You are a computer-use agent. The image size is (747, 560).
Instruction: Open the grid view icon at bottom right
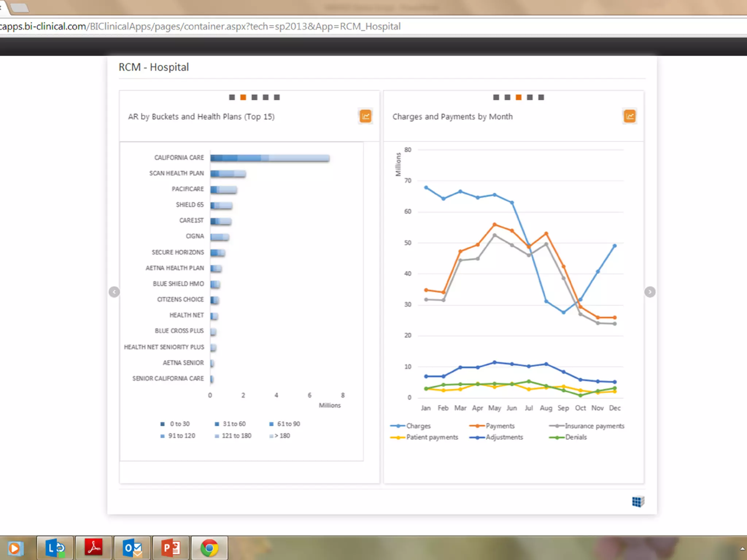click(x=638, y=502)
